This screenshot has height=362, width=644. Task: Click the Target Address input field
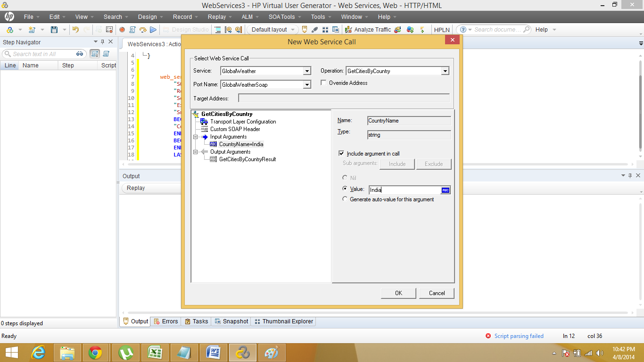(x=344, y=98)
